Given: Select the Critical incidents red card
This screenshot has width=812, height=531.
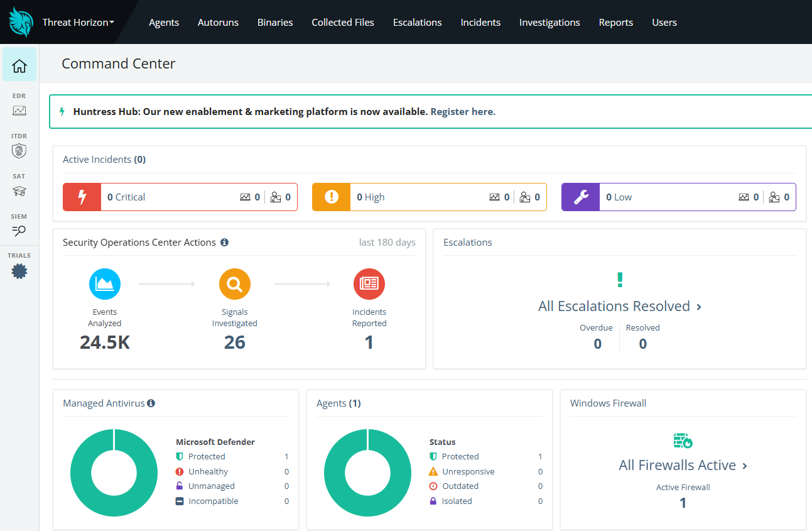Looking at the screenshot, I should [180, 197].
